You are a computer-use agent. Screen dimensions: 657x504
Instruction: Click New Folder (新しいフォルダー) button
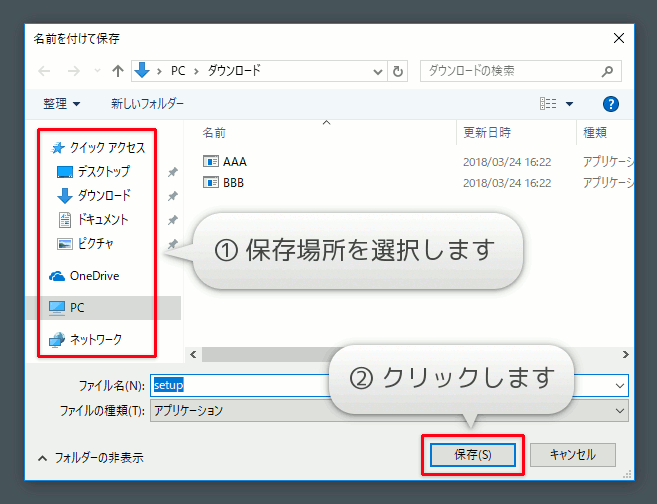(147, 103)
